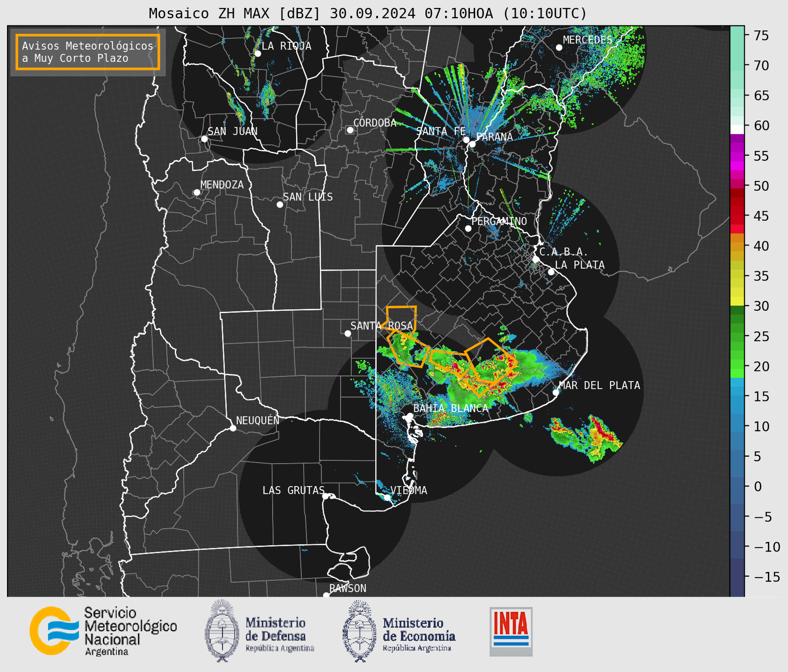788x672 pixels.
Task: Click the MAR DEL PLATA label text
Action: coord(600,385)
